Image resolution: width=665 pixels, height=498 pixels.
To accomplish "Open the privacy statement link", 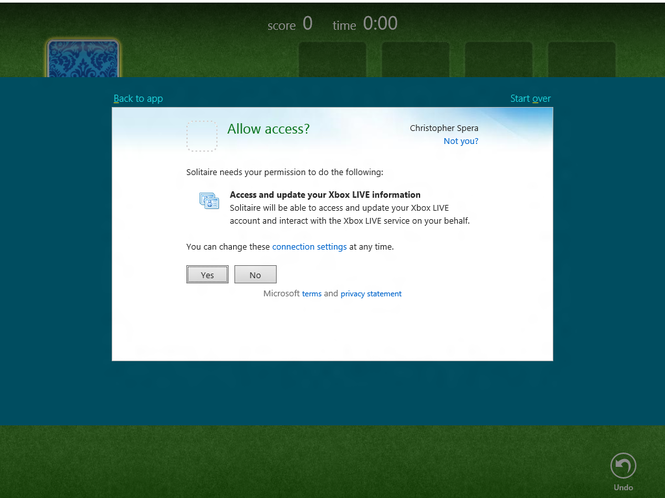I will 371,294.
